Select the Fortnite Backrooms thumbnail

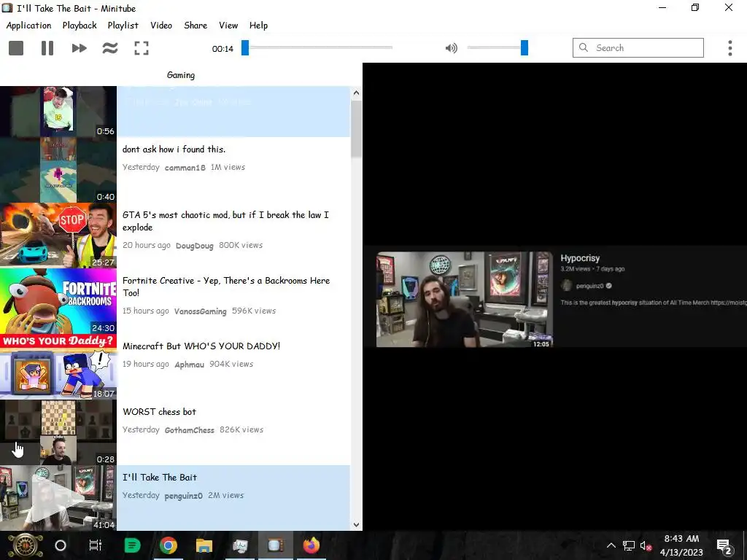[58, 301]
